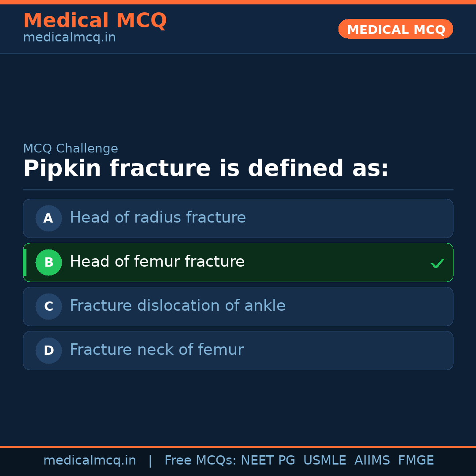The width and height of the screenshot is (476, 476).
Task: Click AIIMS in the footer
Action: [x=372, y=461]
